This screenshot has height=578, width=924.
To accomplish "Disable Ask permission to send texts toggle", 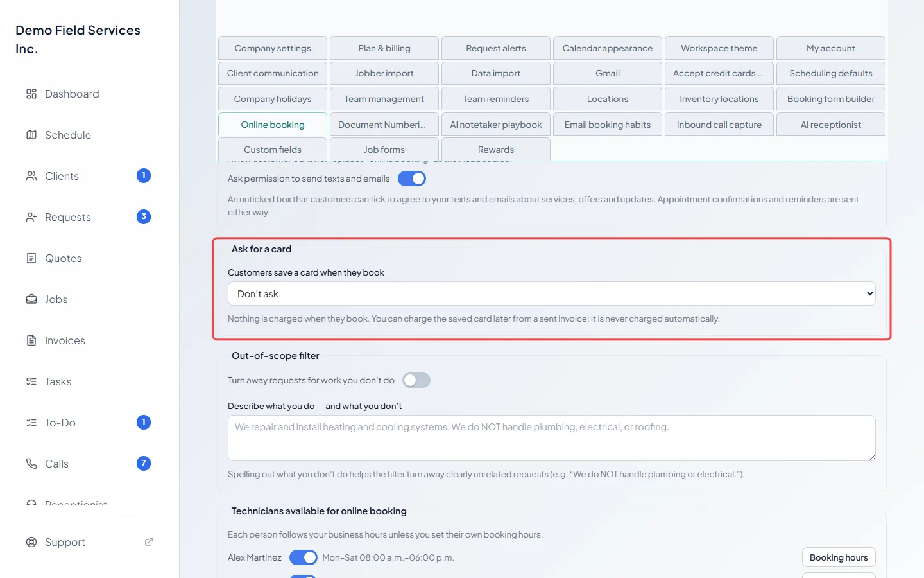I will [412, 179].
